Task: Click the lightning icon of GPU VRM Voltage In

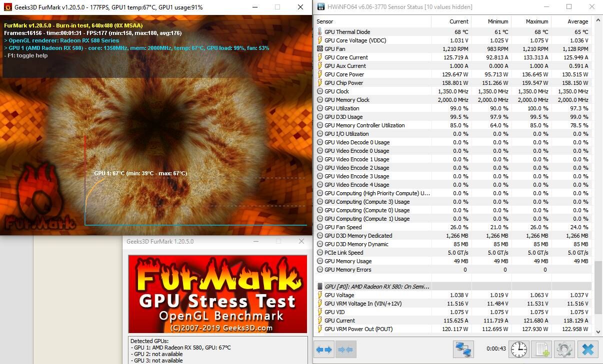Action: [320, 304]
